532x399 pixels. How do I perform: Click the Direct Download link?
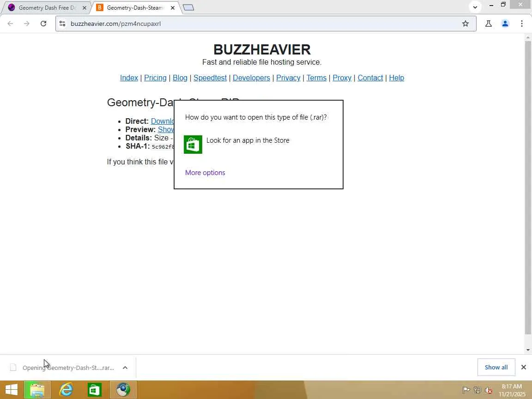tap(162, 121)
